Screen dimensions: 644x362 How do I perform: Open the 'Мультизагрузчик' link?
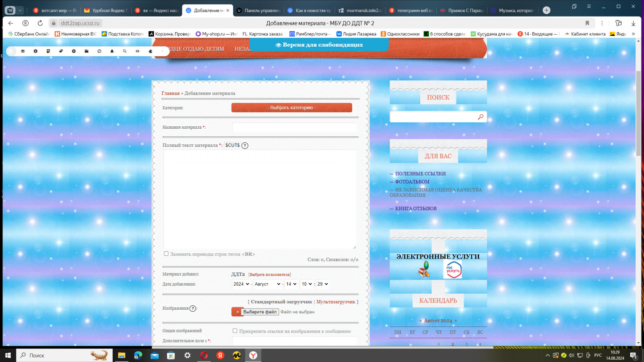(336, 302)
